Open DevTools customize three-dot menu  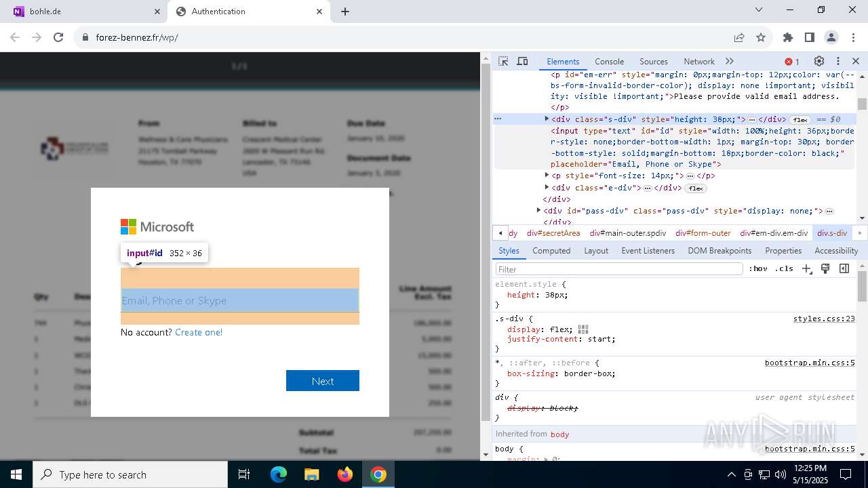point(838,61)
